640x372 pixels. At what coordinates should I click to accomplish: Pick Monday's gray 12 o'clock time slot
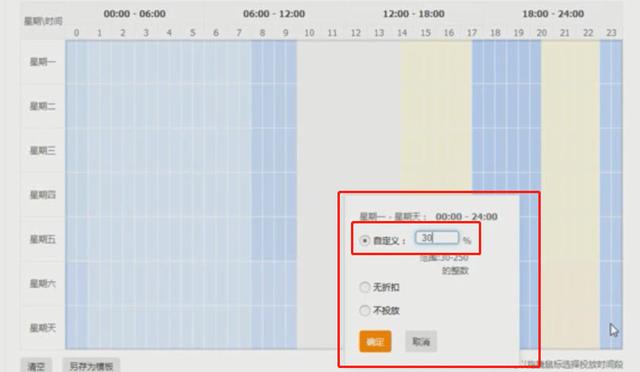pyautogui.click(x=356, y=62)
